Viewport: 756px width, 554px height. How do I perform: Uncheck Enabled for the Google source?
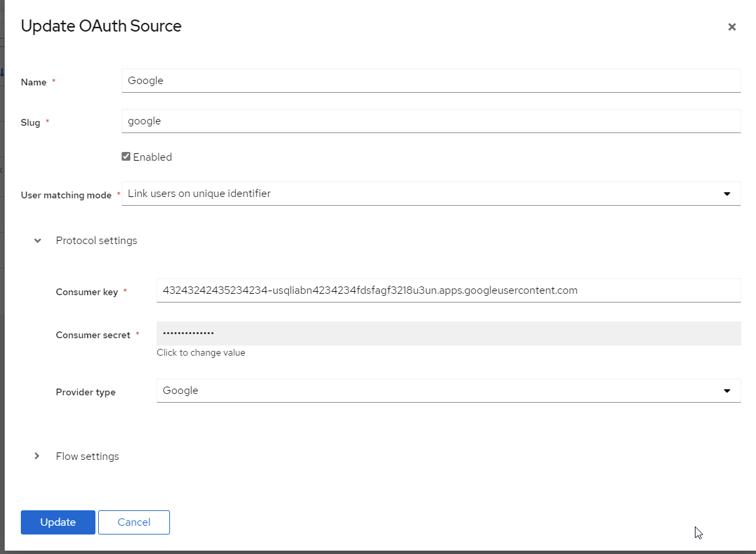click(x=126, y=156)
